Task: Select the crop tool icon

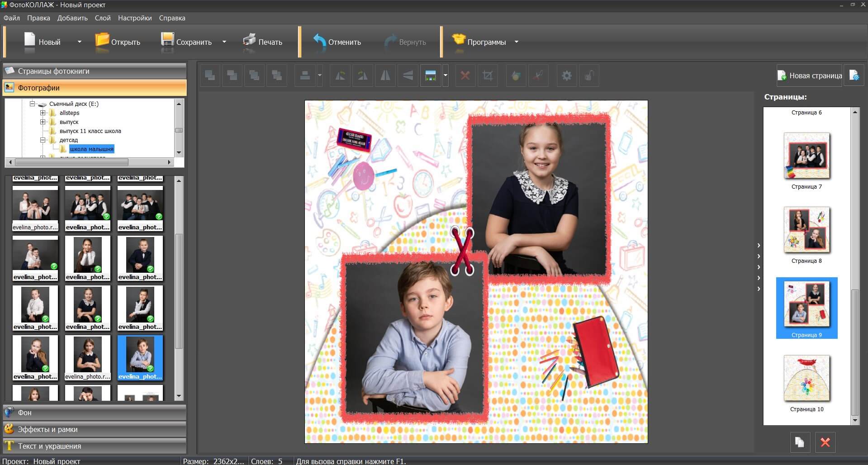Action: click(x=488, y=76)
